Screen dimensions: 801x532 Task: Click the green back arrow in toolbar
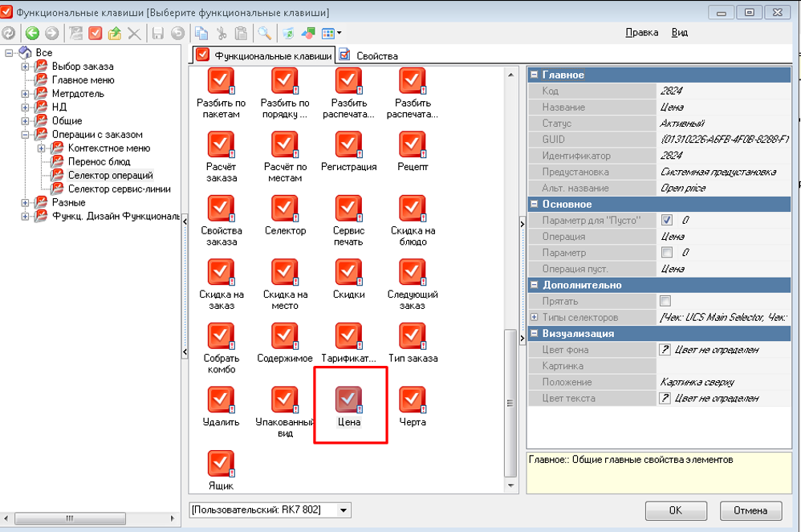pyautogui.click(x=32, y=33)
